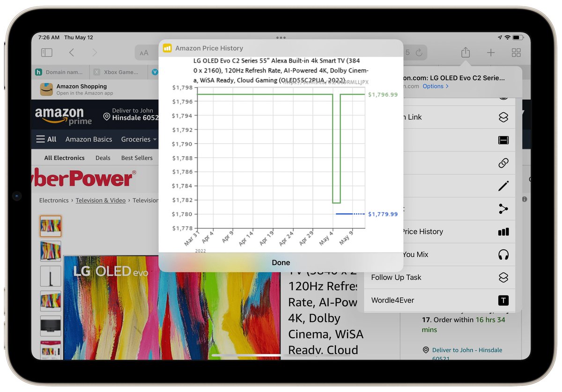
Task: Select fourth TV product thumbnail
Action: tap(51, 301)
